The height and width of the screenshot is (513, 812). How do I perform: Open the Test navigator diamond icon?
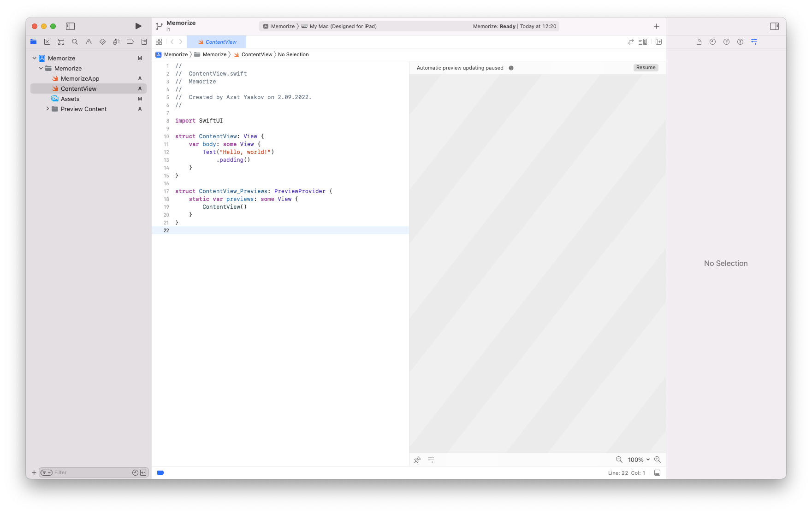click(102, 42)
